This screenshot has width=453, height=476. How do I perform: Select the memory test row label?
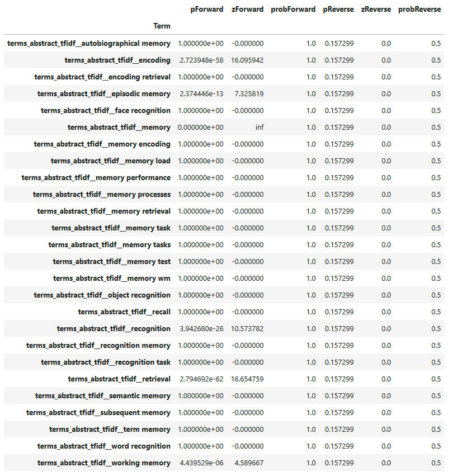pos(112,261)
